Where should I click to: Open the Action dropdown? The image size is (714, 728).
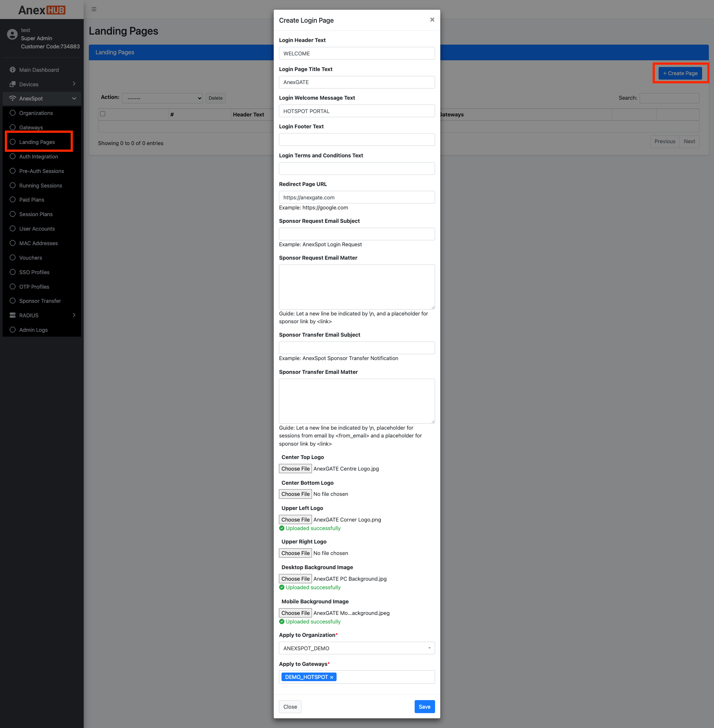(163, 98)
